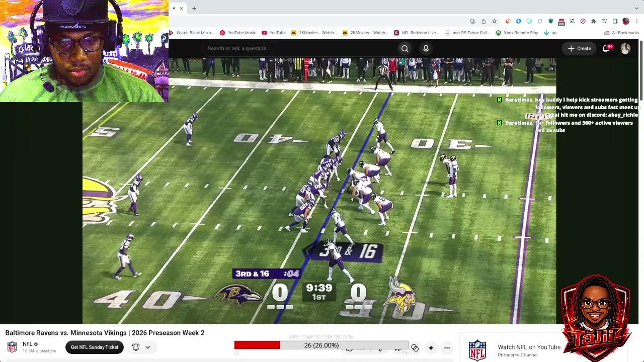Click the clip icon beside the sparkle button

tap(415, 348)
